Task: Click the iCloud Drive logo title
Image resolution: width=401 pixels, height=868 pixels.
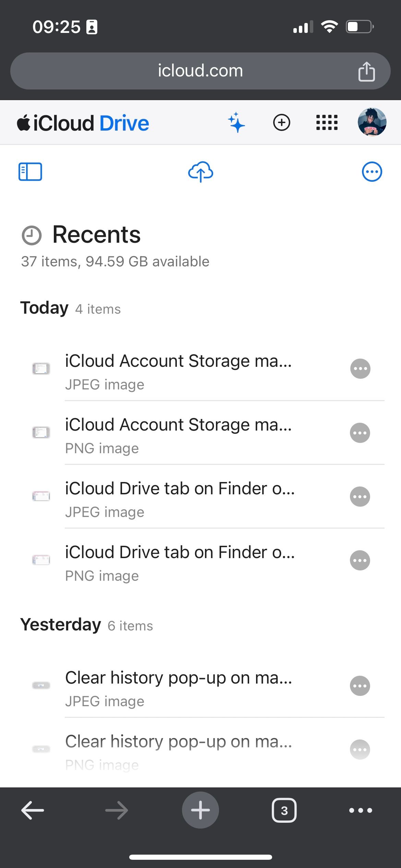Action: tap(83, 123)
